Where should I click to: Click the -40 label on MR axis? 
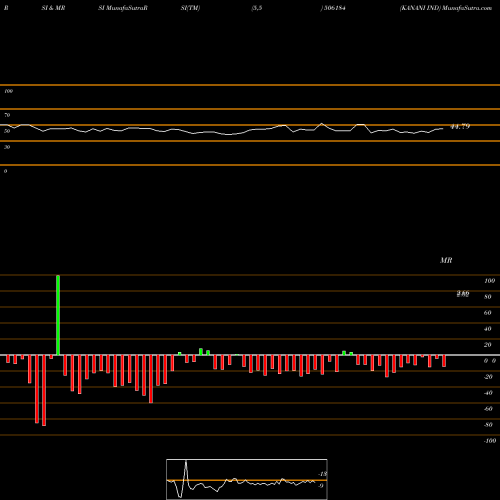point(488,393)
